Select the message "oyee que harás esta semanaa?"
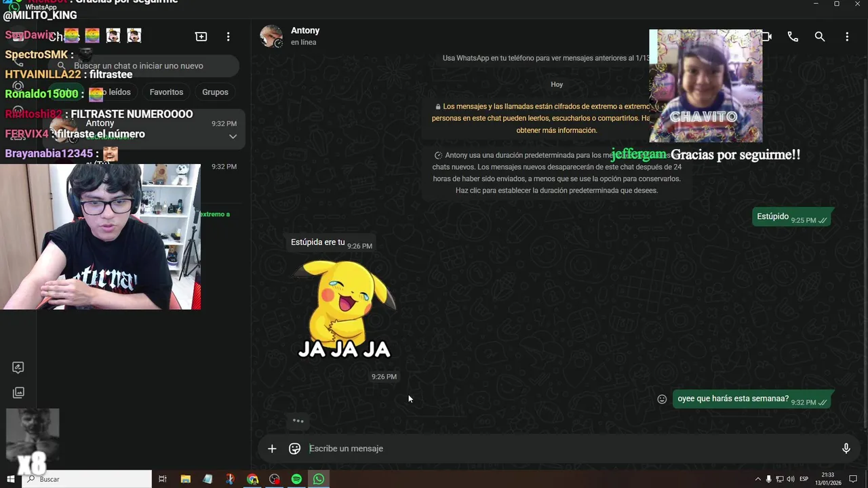This screenshot has width=868, height=488. point(753,399)
